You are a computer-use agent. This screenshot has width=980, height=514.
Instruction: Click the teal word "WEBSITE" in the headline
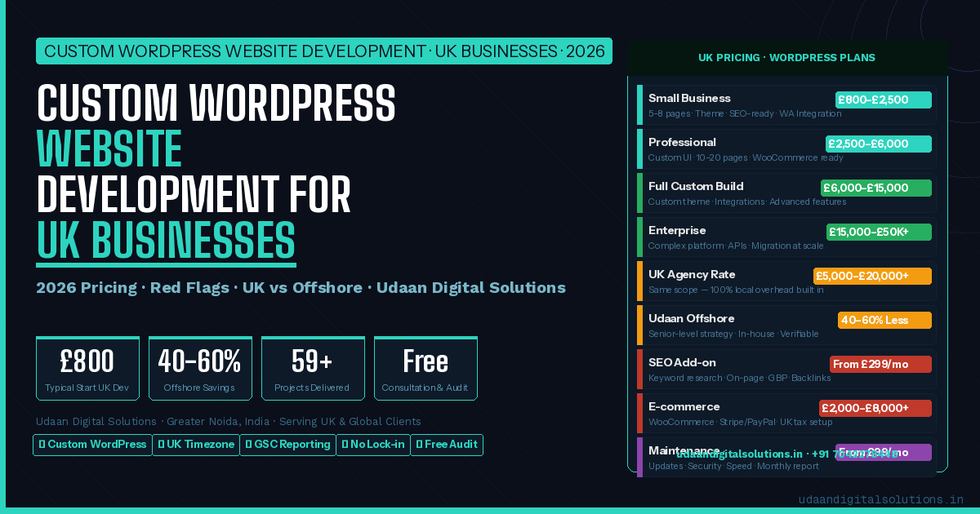109,148
